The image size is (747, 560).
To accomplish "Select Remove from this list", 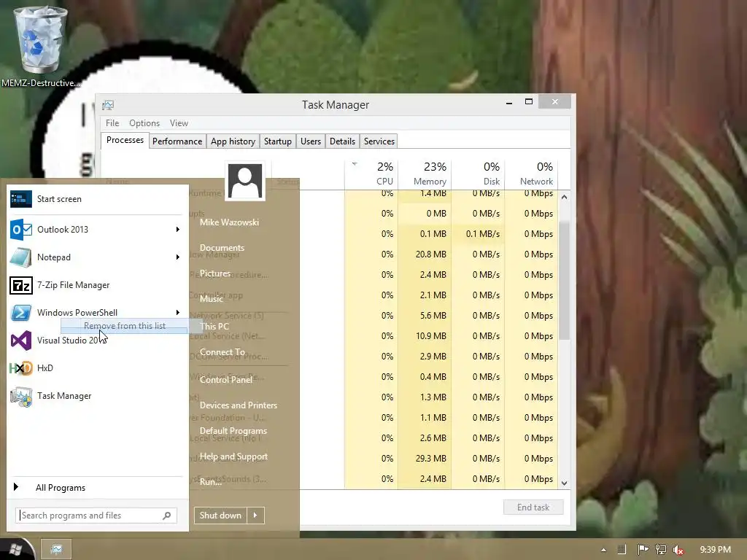I will tap(124, 326).
